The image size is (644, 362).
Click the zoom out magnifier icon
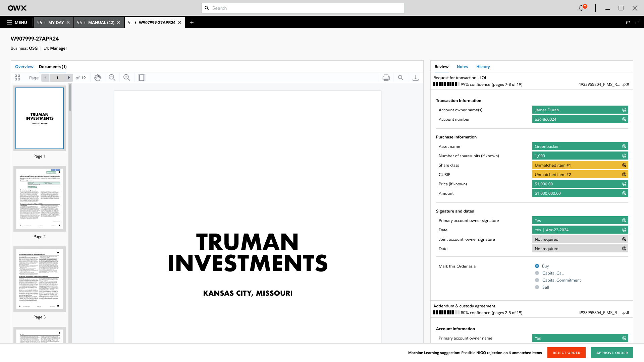pos(112,78)
